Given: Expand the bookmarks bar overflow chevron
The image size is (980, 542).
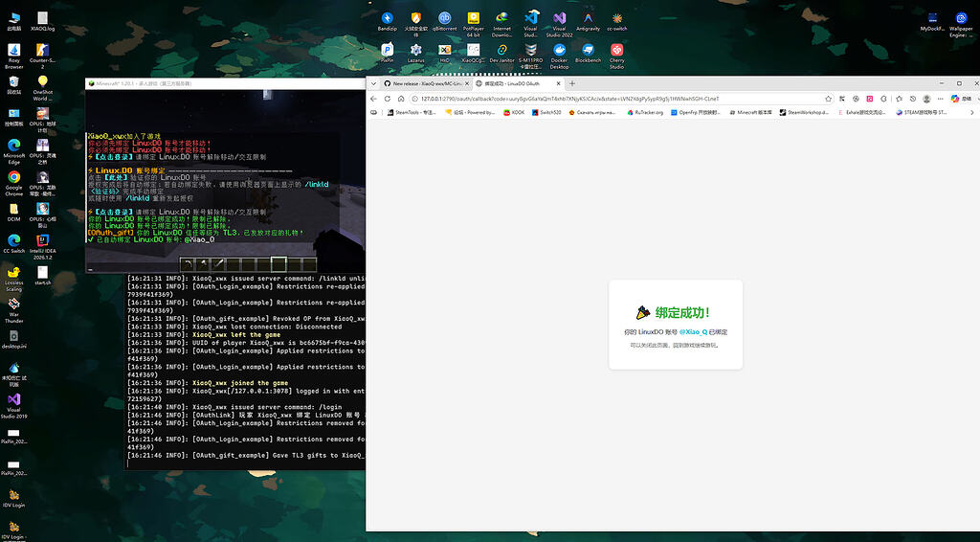Looking at the screenshot, I should click(972, 113).
